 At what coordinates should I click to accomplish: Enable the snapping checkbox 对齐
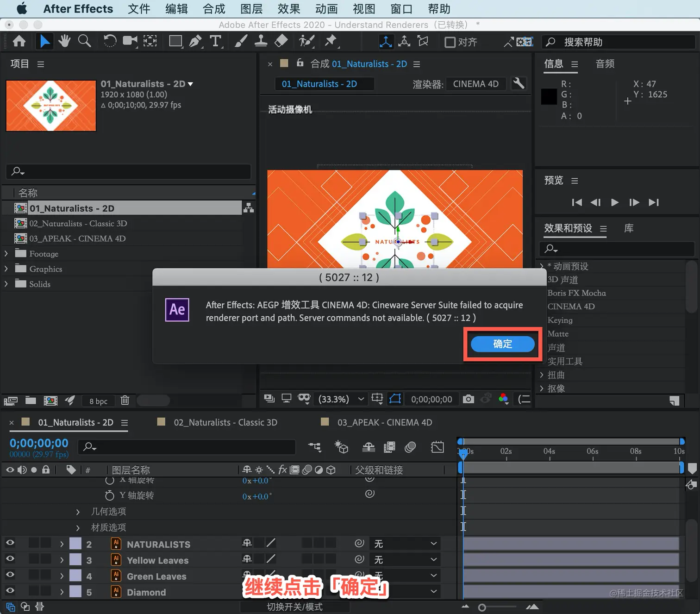[450, 42]
